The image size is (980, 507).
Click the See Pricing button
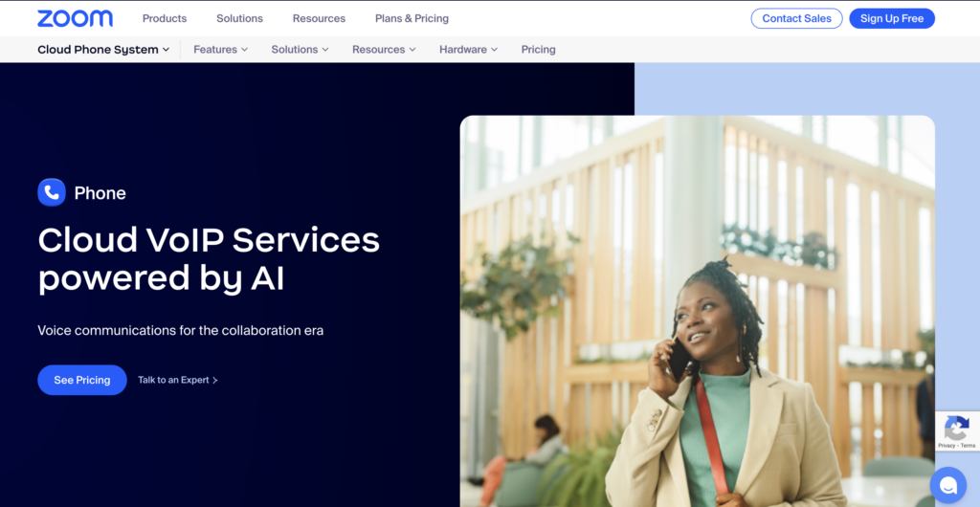(x=82, y=381)
